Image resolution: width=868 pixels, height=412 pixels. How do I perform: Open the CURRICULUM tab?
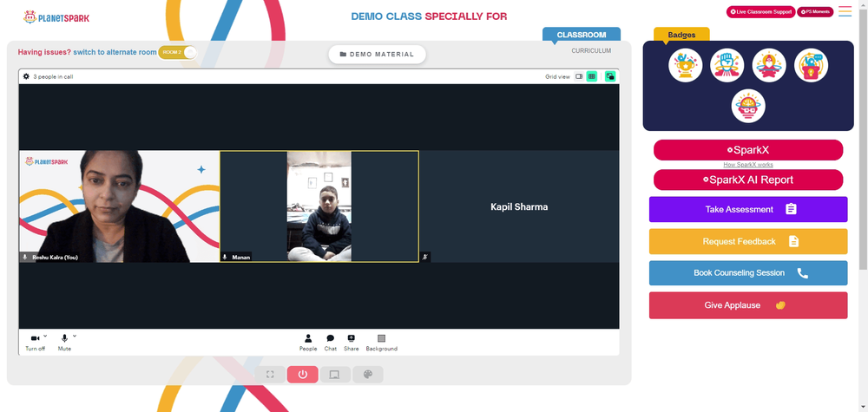click(x=591, y=51)
